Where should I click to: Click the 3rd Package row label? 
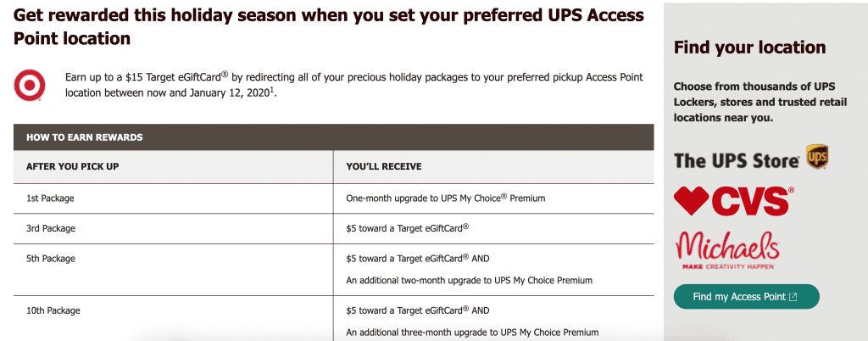point(50,228)
